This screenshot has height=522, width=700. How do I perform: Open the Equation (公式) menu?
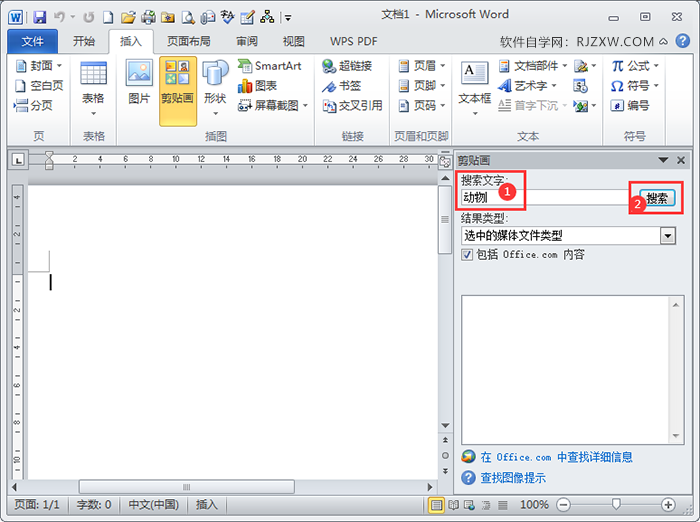(x=635, y=66)
